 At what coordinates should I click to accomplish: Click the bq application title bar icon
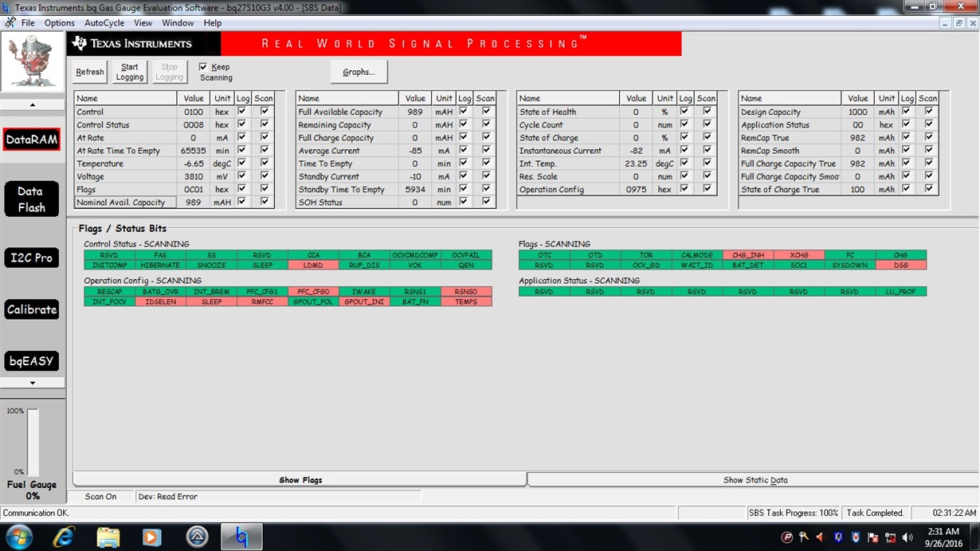click(x=6, y=8)
